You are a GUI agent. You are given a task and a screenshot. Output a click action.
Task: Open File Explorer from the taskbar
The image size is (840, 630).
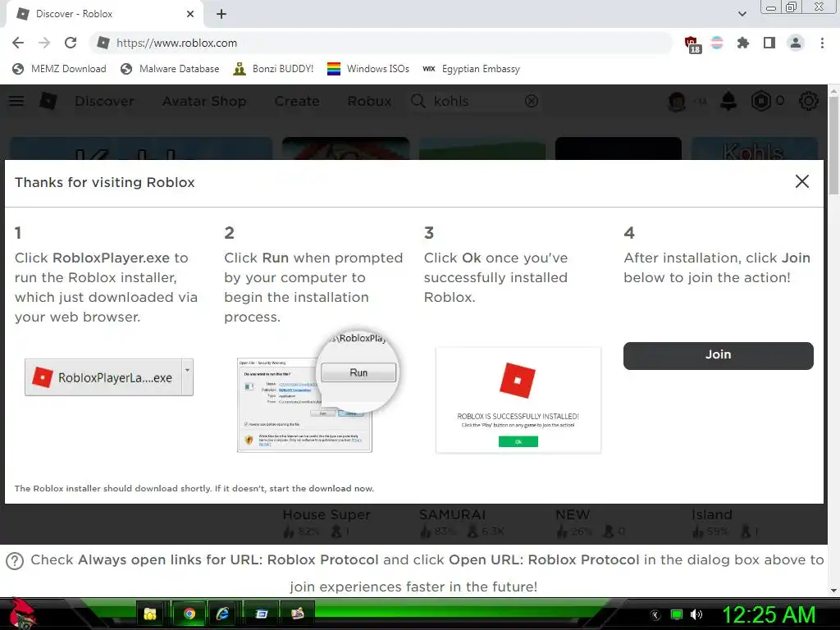pyautogui.click(x=151, y=614)
